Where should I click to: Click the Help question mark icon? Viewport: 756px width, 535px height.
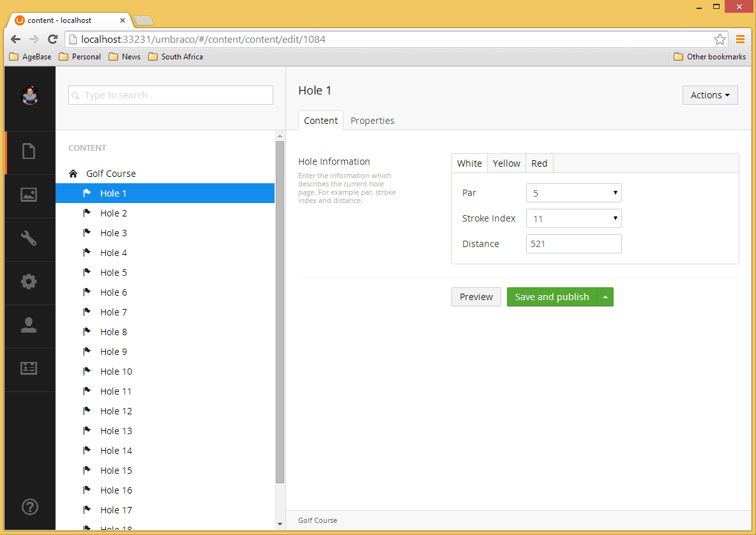29,507
